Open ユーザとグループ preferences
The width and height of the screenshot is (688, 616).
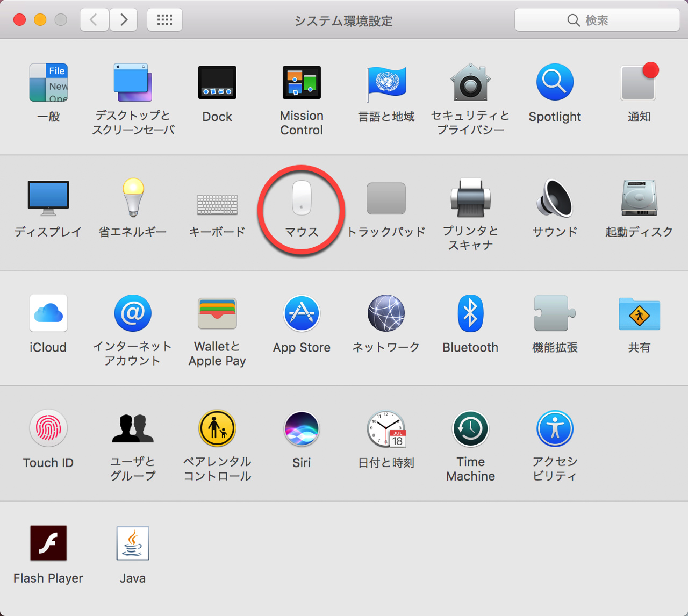pyautogui.click(x=133, y=428)
